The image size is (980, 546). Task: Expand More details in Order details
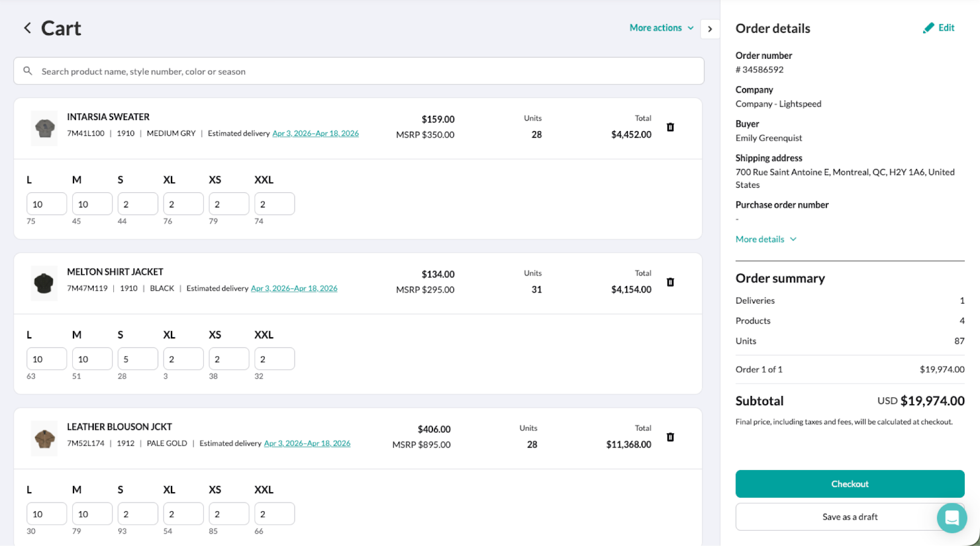pyautogui.click(x=766, y=239)
